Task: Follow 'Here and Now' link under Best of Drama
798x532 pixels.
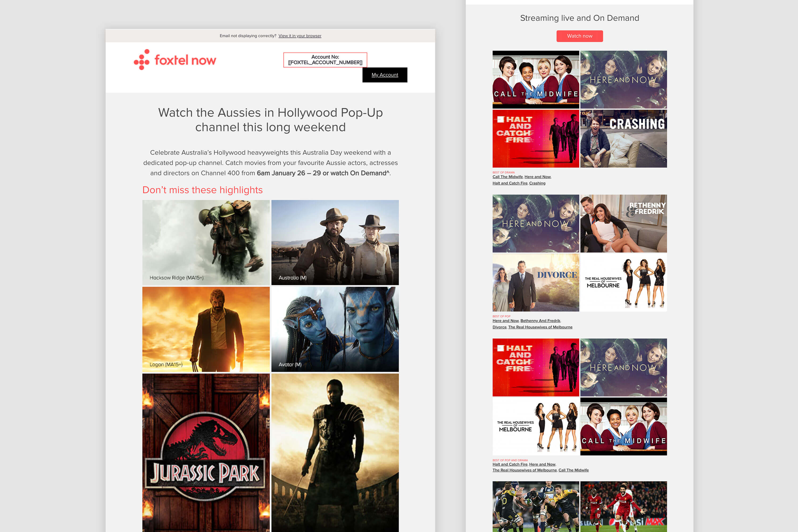Action: (x=537, y=177)
